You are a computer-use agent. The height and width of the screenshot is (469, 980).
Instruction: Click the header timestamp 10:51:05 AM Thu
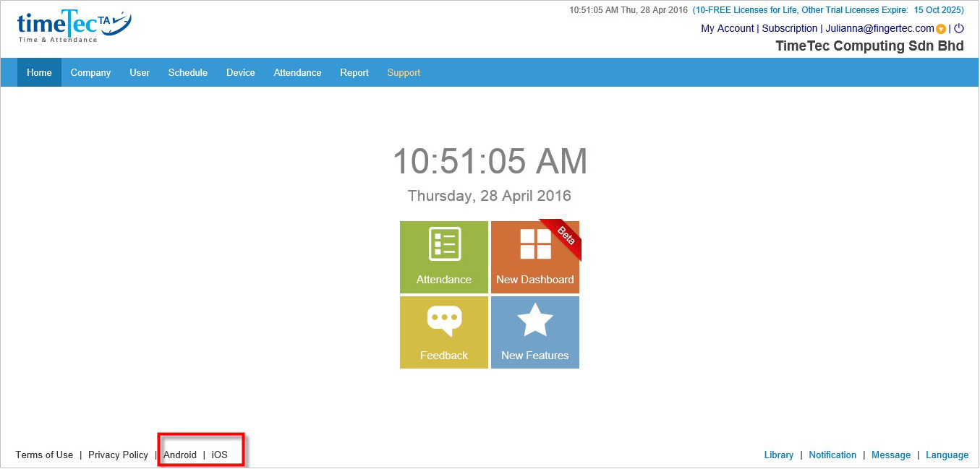tap(629, 10)
